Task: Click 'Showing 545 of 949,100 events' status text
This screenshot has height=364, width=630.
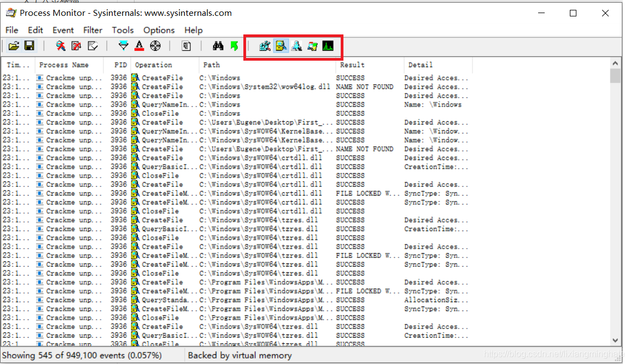Action: (82, 355)
